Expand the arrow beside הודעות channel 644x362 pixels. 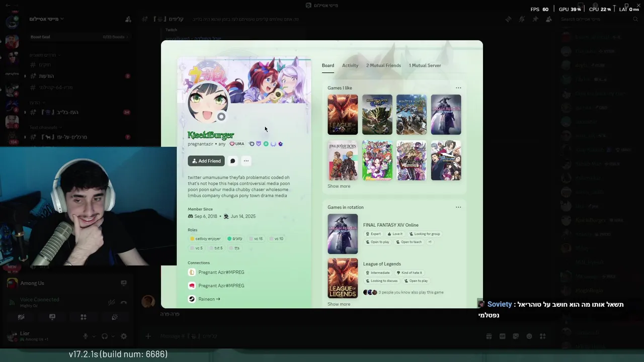point(25,76)
